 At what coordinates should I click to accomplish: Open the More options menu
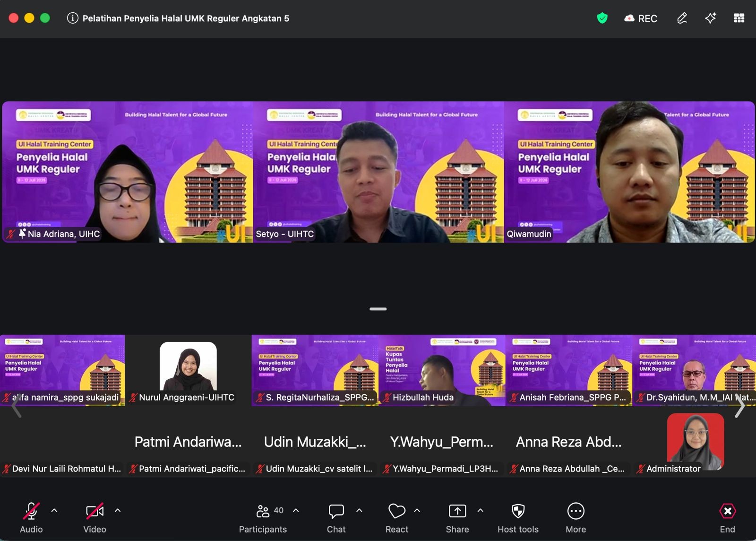(x=576, y=517)
